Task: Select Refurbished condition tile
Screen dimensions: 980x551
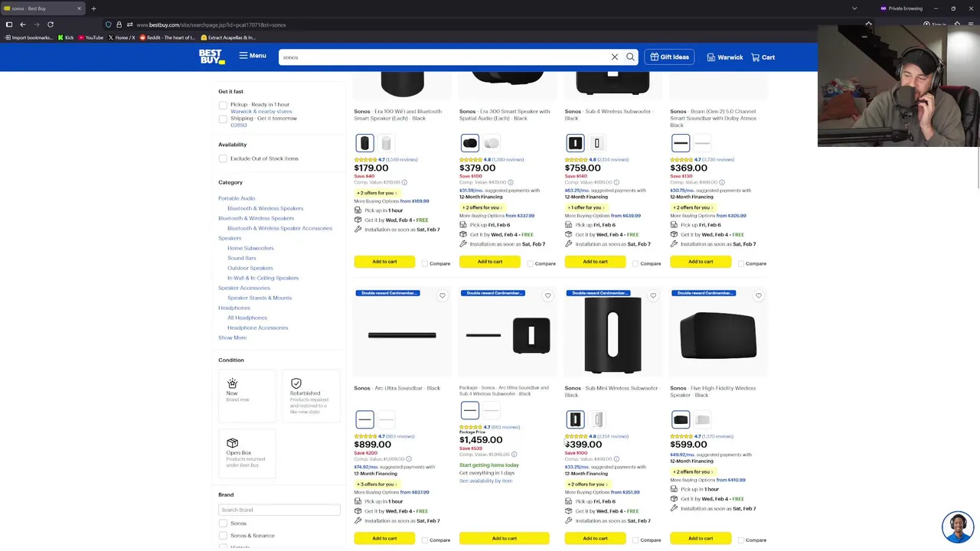Action: (311, 396)
